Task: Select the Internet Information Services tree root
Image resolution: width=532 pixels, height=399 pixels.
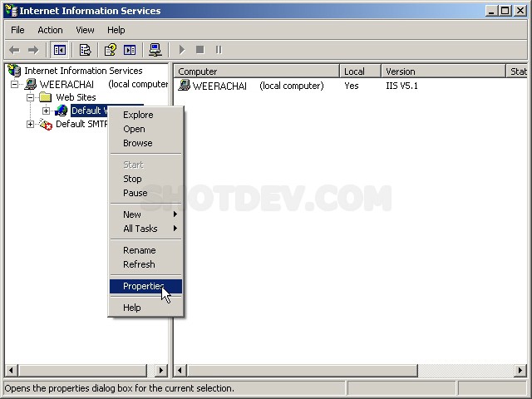Action: click(x=83, y=71)
